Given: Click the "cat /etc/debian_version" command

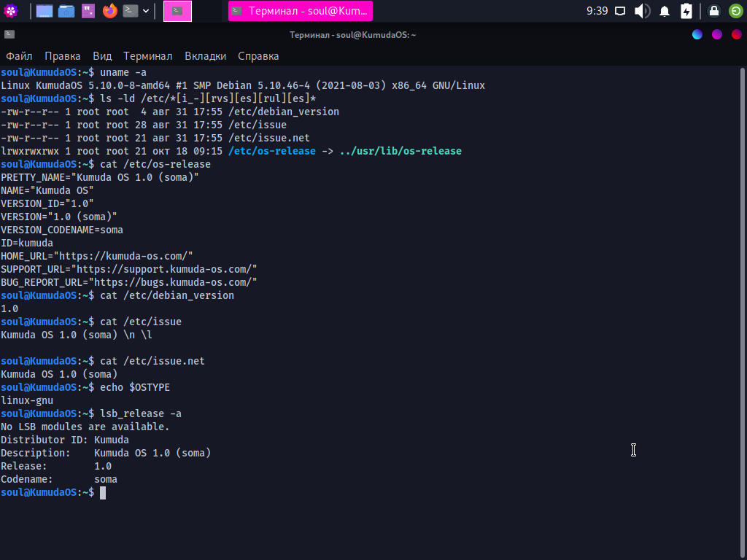Looking at the screenshot, I should coord(167,296).
